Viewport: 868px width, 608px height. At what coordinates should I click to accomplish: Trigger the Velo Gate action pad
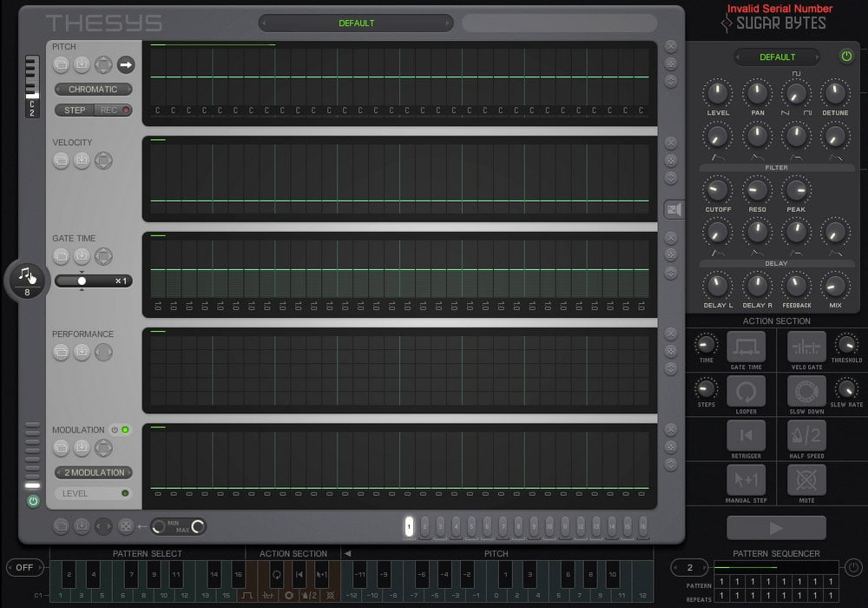click(x=806, y=347)
